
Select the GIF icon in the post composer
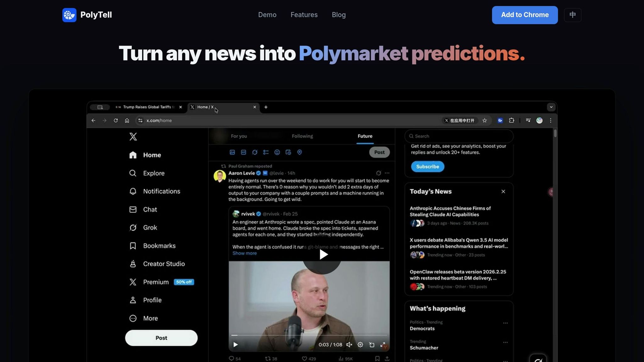click(x=243, y=152)
